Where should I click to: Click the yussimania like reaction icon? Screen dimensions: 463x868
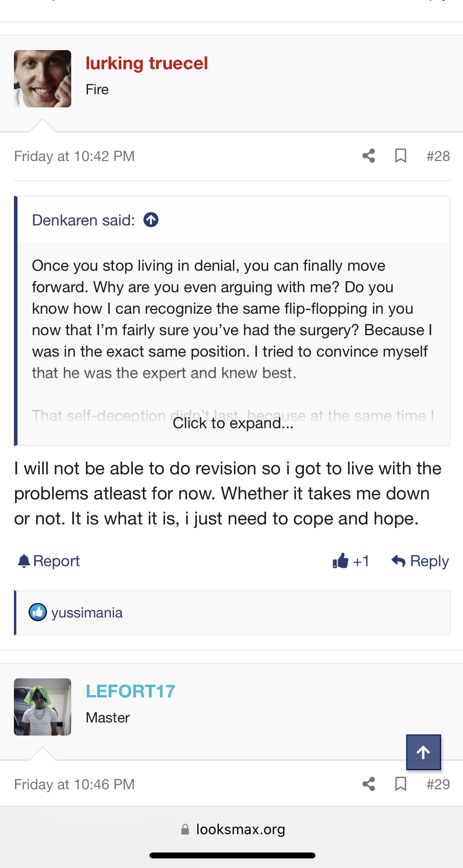38,612
